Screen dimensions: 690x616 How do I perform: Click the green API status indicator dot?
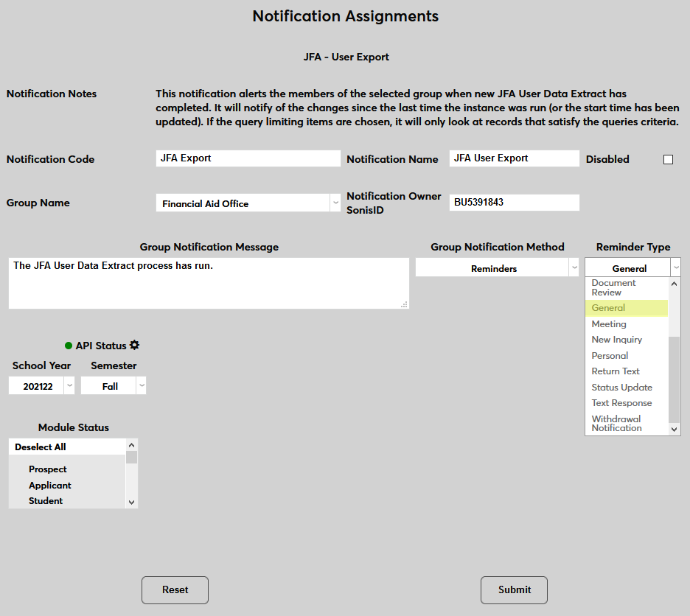point(69,346)
